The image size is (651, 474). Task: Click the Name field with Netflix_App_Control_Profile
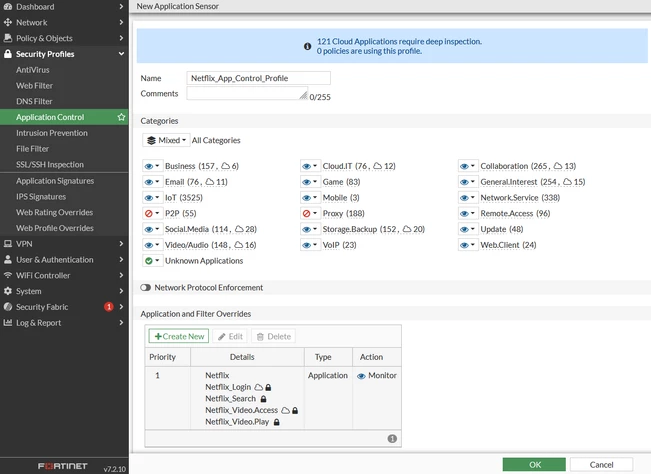pos(259,78)
